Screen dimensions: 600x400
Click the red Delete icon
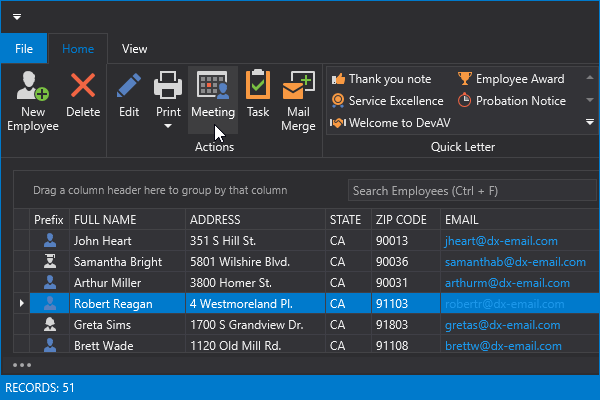click(x=83, y=87)
